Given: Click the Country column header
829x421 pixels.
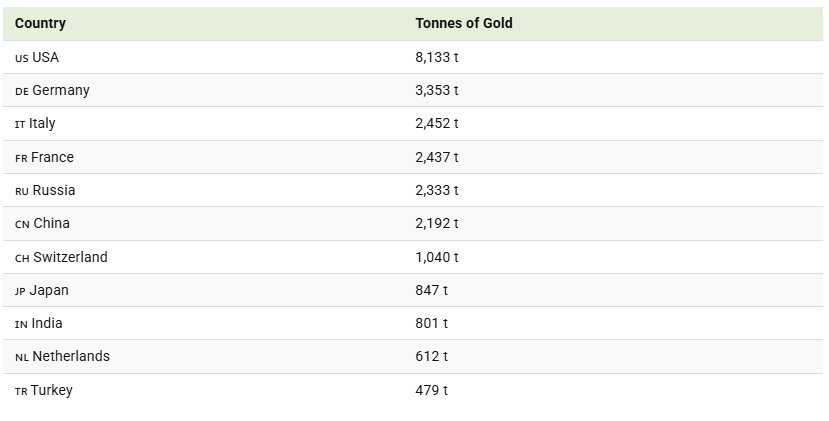Looking at the screenshot, I should tap(40, 23).
